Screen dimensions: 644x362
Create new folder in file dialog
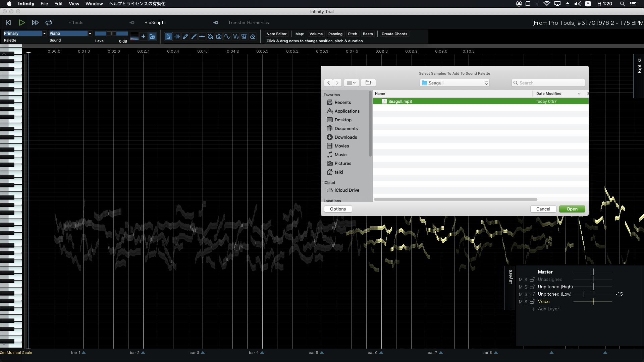(368, 83)
